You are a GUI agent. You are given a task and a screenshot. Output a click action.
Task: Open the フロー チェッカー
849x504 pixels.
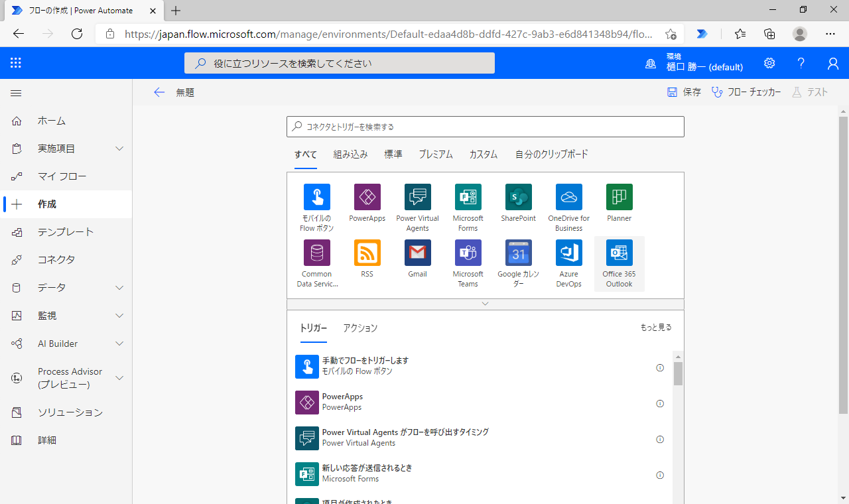(746, 92)
